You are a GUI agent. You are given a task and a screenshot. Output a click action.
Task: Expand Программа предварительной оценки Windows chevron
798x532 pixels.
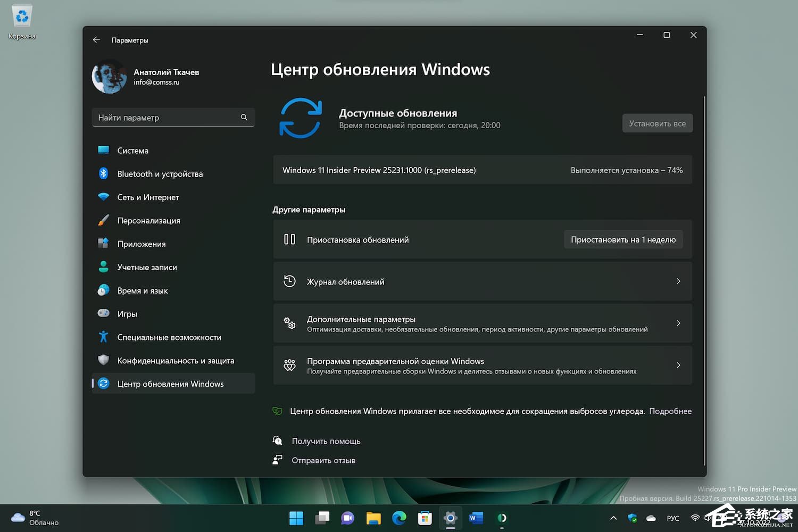coord(678,365)
